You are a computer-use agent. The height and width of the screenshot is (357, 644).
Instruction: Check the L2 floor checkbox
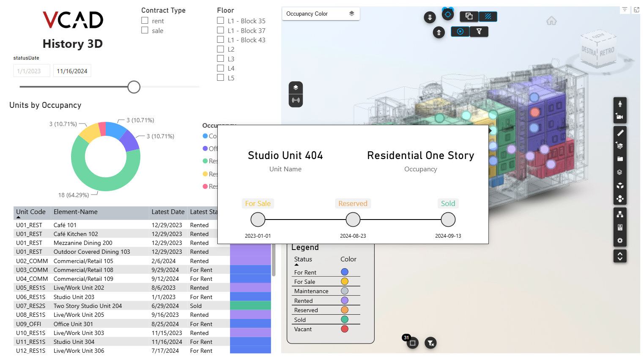220,49
